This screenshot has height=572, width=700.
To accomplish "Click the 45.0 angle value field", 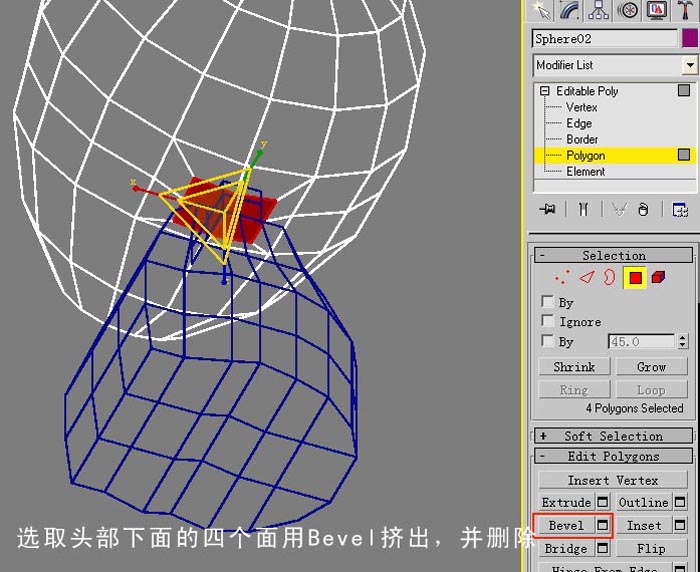I will pyautogui.click(x=642, y=342).
